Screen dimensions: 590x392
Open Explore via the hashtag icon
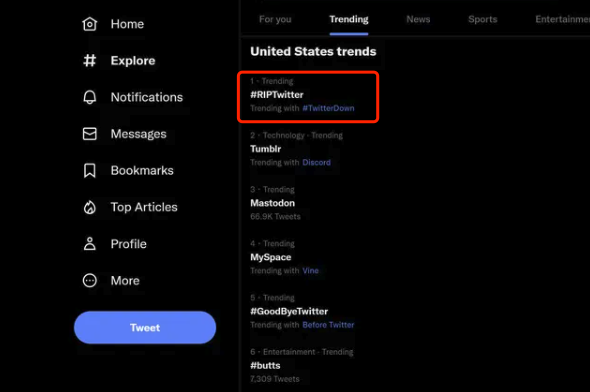(x=90, y=61)
